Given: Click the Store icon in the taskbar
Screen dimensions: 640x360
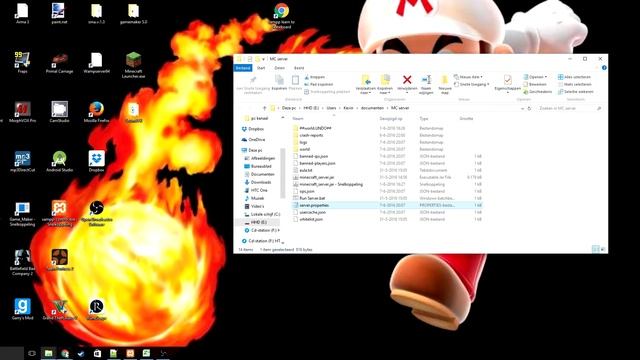Looking at the screenshot, I should [97, 353].
